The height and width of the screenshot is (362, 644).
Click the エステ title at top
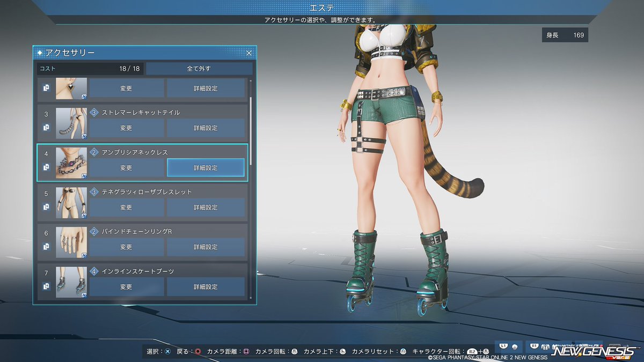click(x=322, y=8)
